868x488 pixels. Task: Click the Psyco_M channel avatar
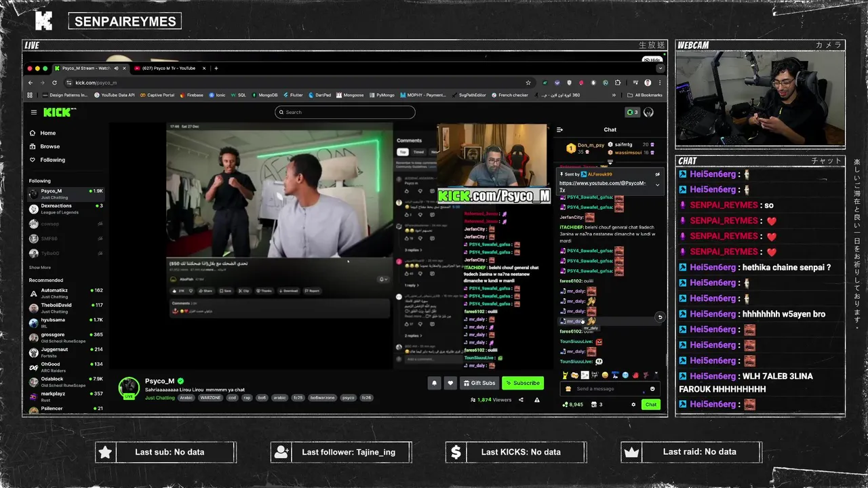coord(129,388)
